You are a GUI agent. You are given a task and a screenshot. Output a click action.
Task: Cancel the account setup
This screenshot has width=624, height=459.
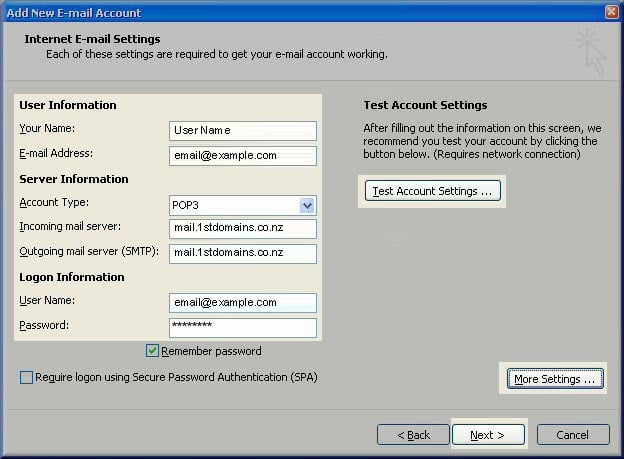point(573,435)
